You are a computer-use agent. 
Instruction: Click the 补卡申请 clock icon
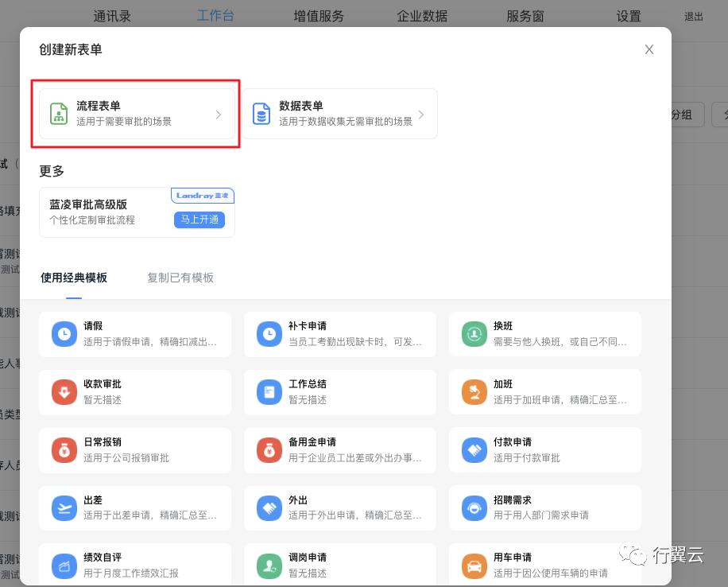(269, 333)
